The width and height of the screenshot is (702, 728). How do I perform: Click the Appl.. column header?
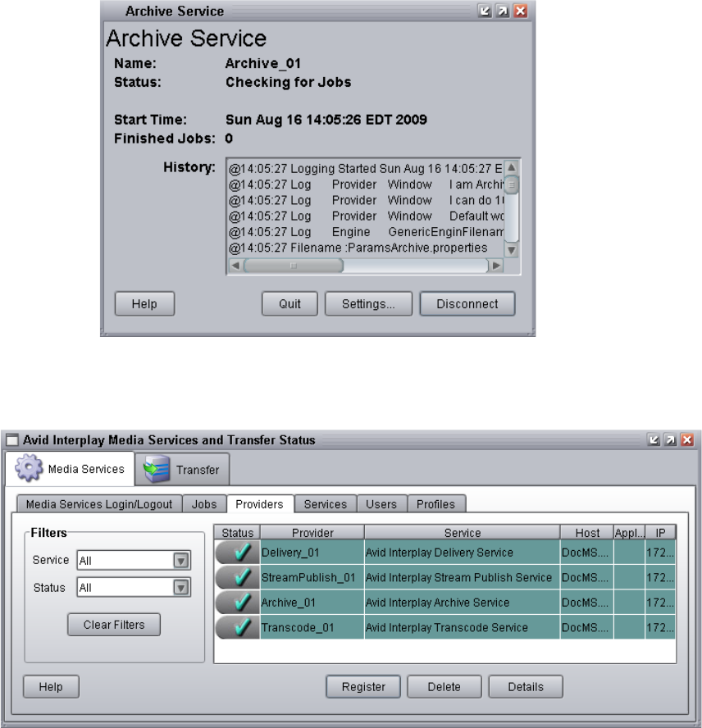pyautogui.click(x=629, y=533)
